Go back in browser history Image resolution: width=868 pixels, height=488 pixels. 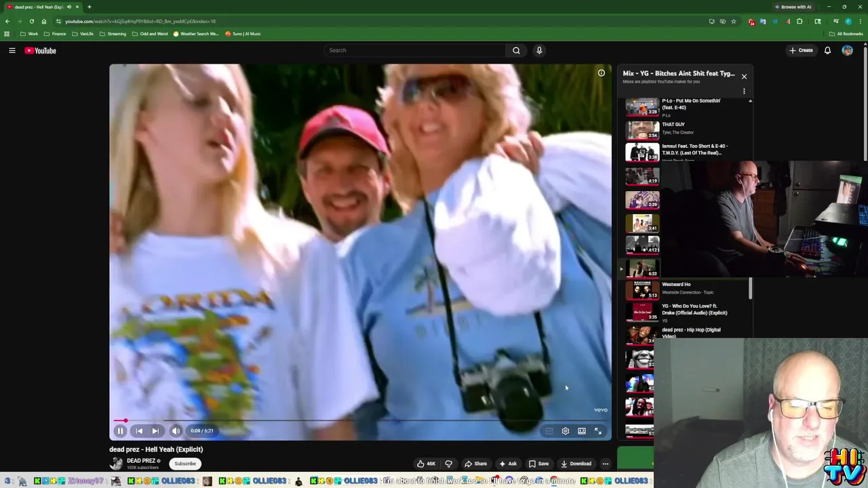point(7,21)
